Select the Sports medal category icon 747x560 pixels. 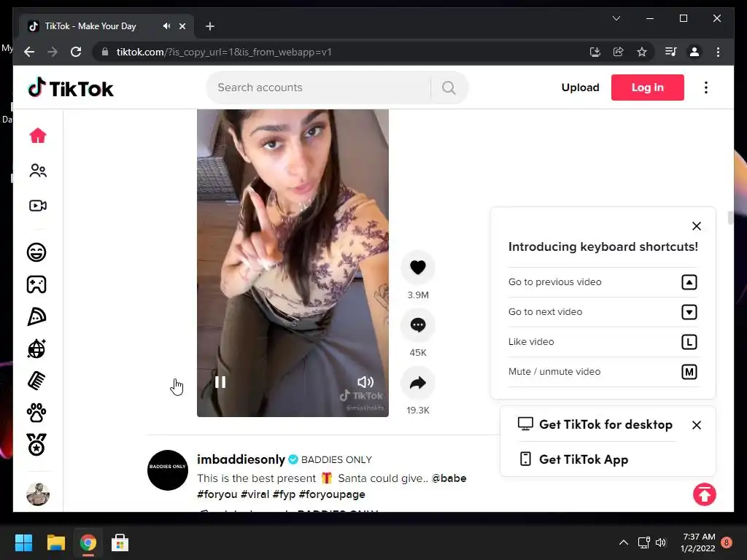click(x=36, y=445)
